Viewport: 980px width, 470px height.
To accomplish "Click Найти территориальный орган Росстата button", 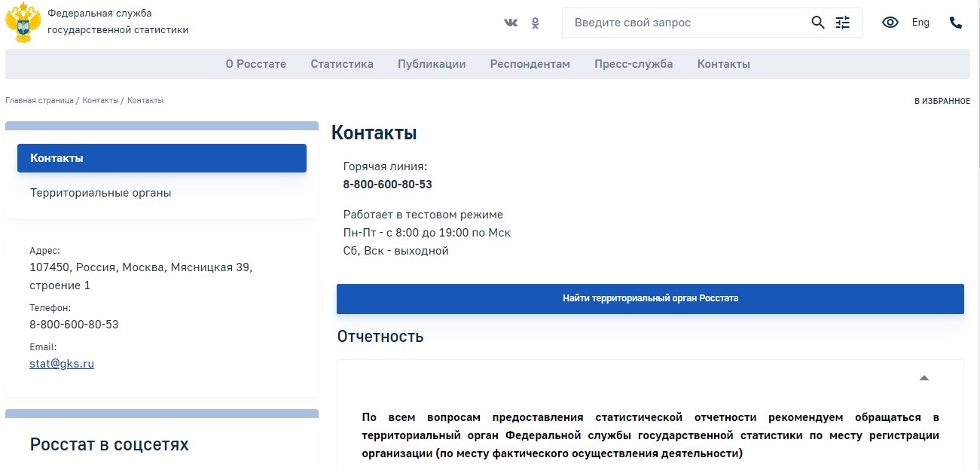I will click(x=650, y=298).
